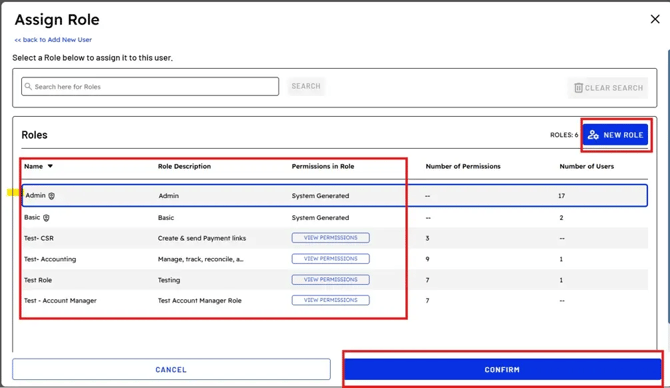The height and width of the screenshot is (388, 670).
Task: Select the Admin role row
Action: [335, 196]
